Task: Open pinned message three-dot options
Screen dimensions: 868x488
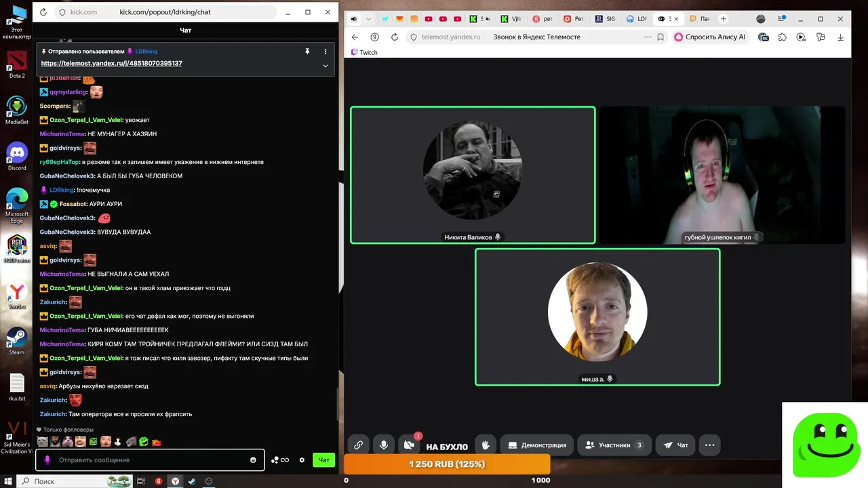Action: coord(325,51)
